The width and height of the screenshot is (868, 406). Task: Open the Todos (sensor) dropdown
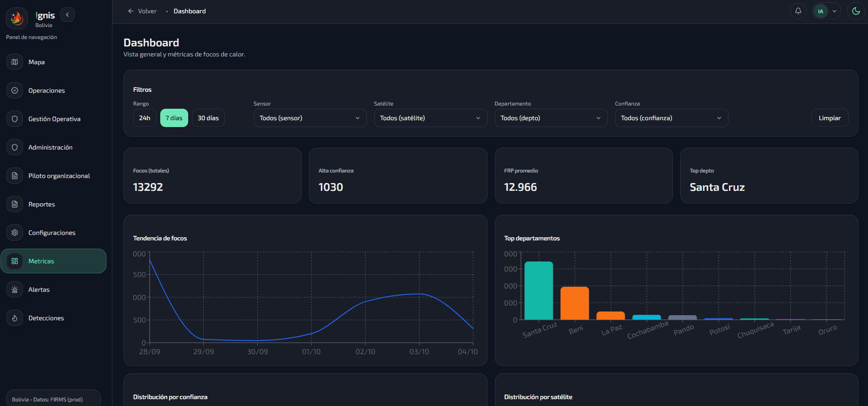(x=310, y=118)
